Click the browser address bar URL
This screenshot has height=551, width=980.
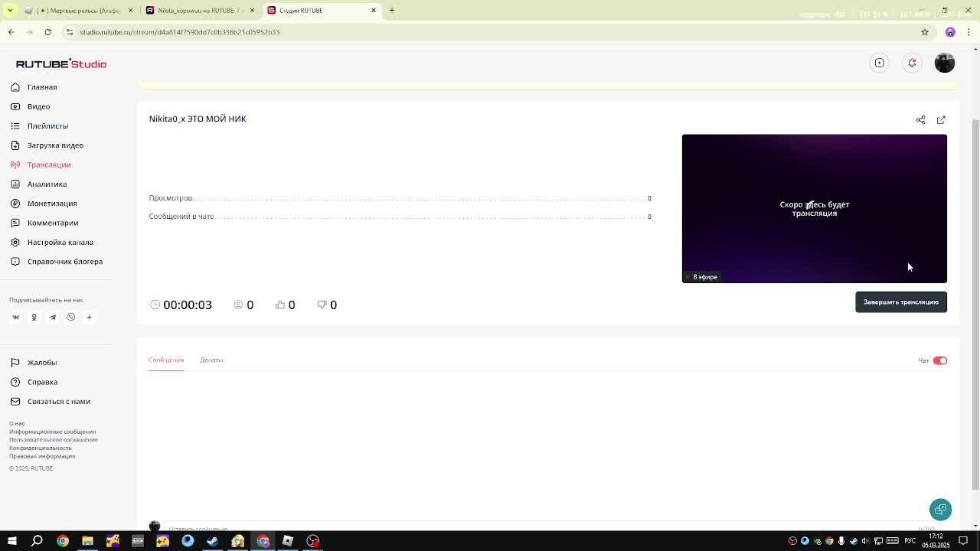180,32
